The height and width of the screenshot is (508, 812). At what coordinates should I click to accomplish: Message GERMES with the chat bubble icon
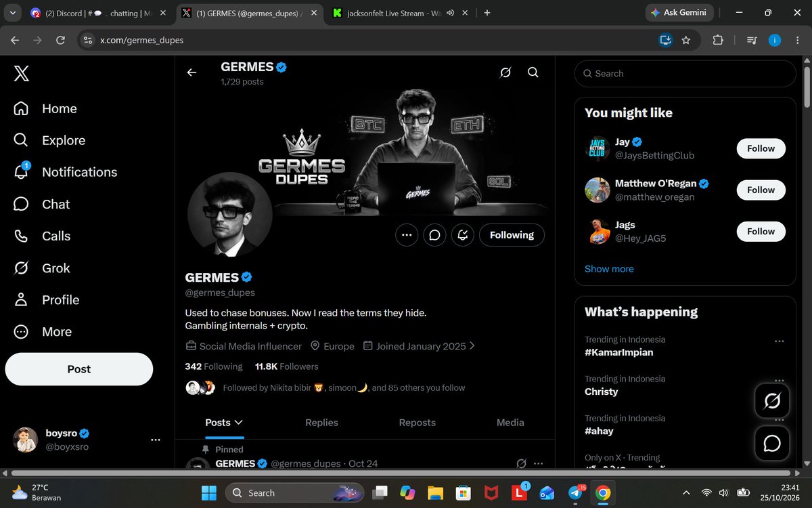coord(435,235)
